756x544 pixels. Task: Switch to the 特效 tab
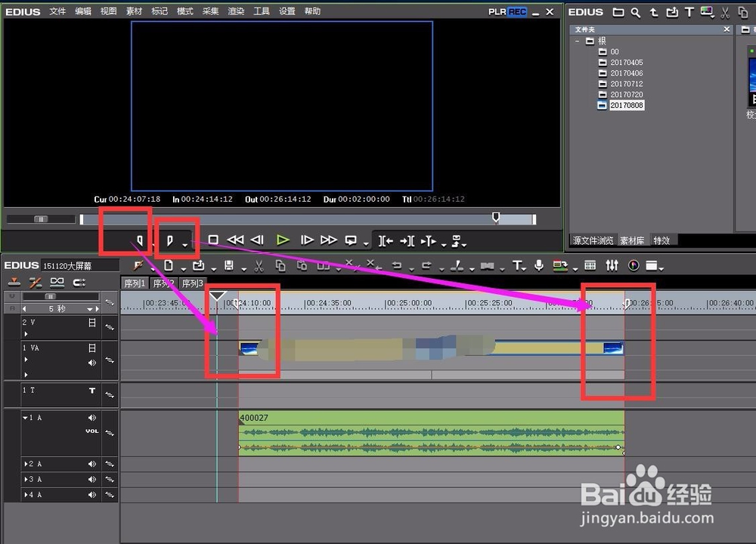pyautogui.click(x=661, y=240)
